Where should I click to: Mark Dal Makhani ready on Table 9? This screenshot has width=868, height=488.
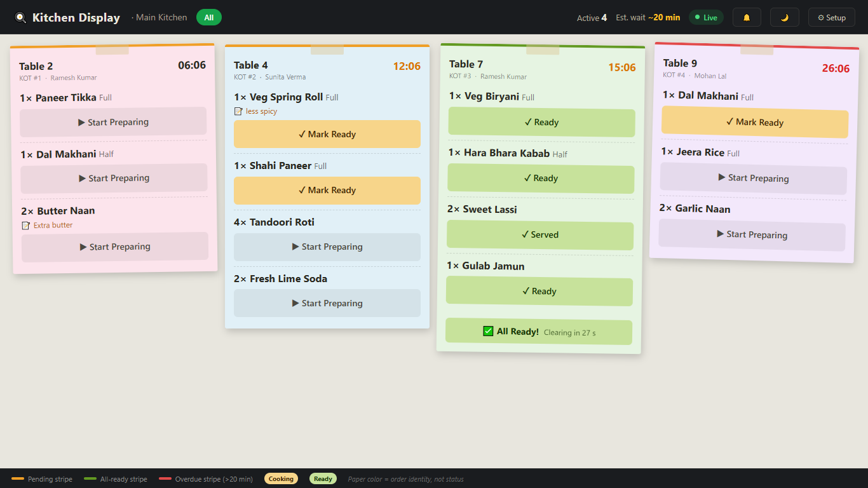[x=755, y=122]
